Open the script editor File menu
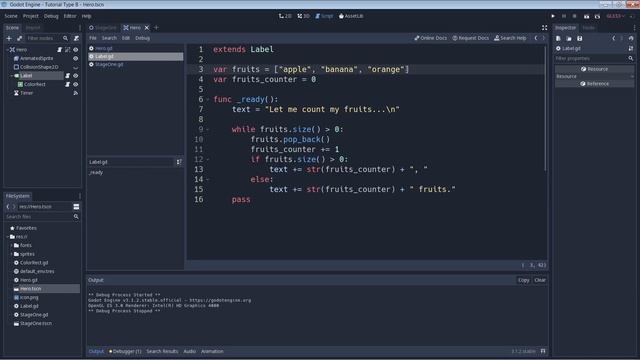The width and height of the screenshot is (640, 360). point(93,38)
